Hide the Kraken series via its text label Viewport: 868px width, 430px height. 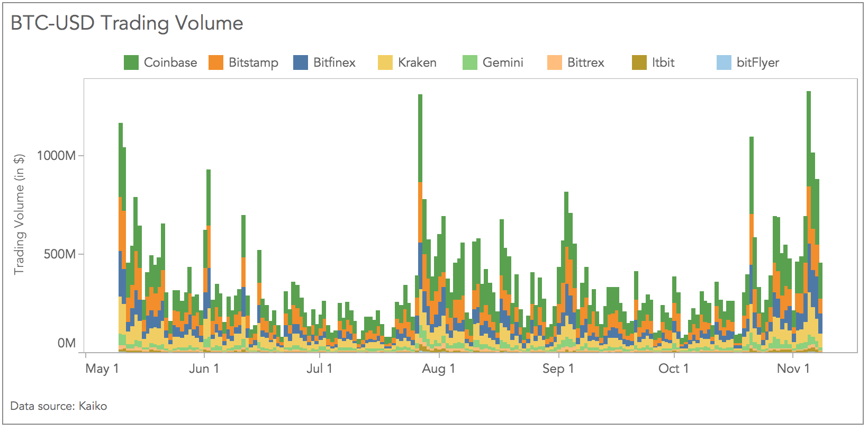[417, 62]
